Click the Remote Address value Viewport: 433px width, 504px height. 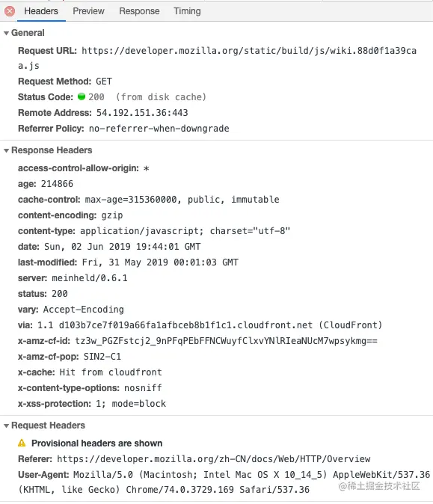coord(142,113)
